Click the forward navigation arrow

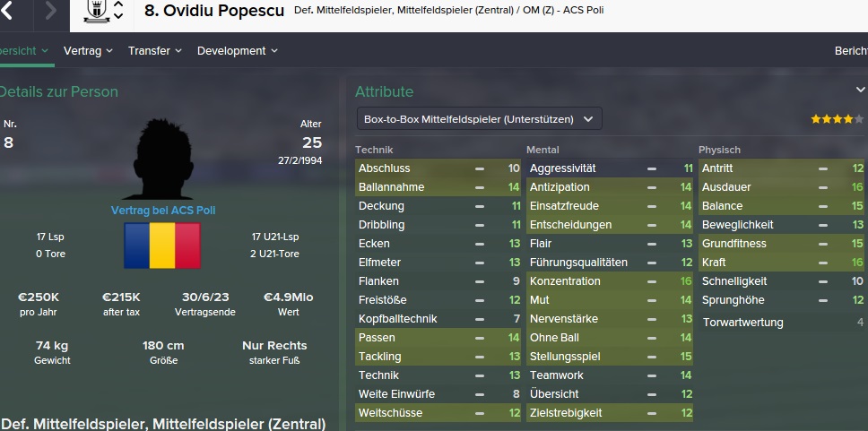(51, 11)
